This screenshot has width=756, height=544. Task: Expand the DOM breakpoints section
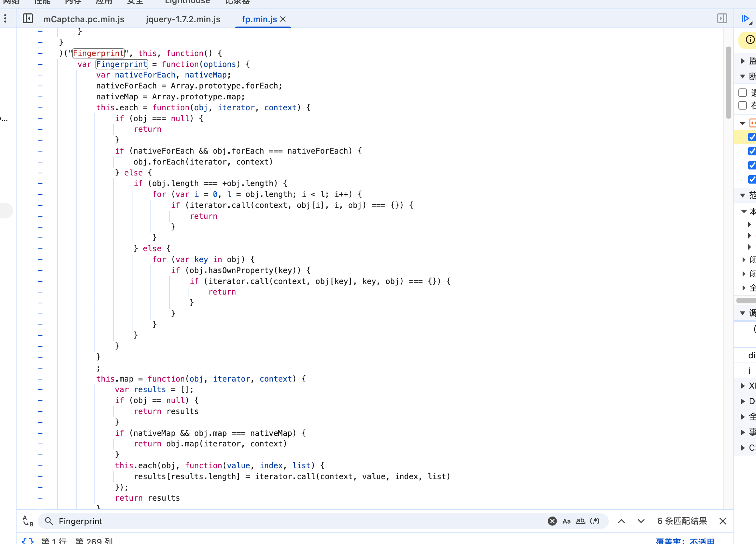pyautogui.click(x=743, y=401)
